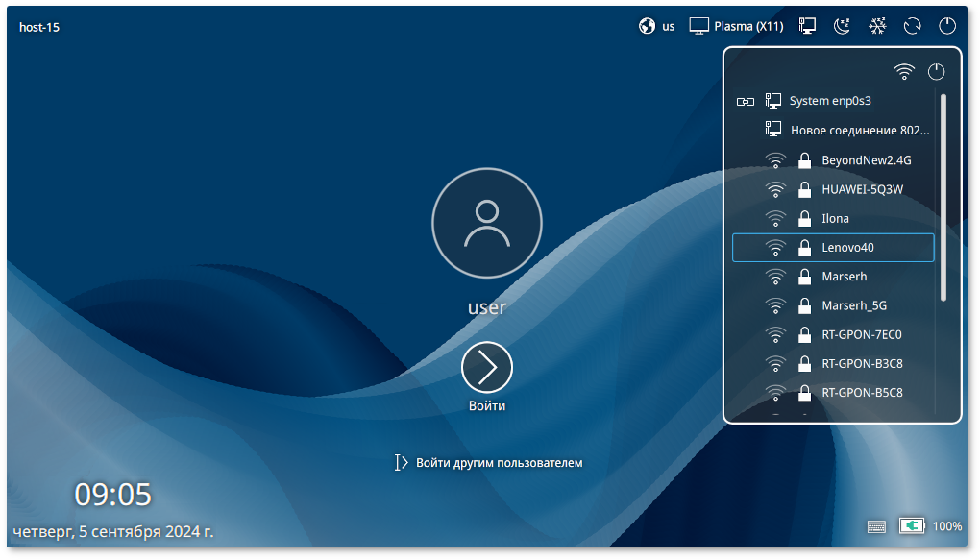
Task: Click the battery status icon
Action: [912, 526]
